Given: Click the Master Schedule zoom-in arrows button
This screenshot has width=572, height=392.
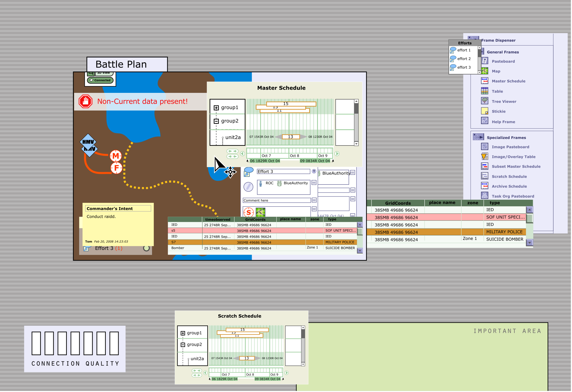Looking at the screenshot, I should pos(233,151).
